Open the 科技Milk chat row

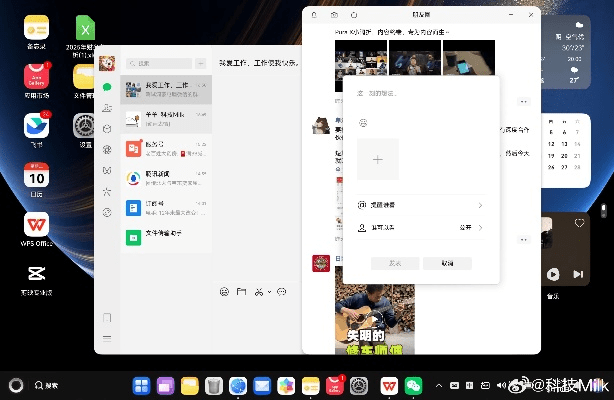click(166, 119)
